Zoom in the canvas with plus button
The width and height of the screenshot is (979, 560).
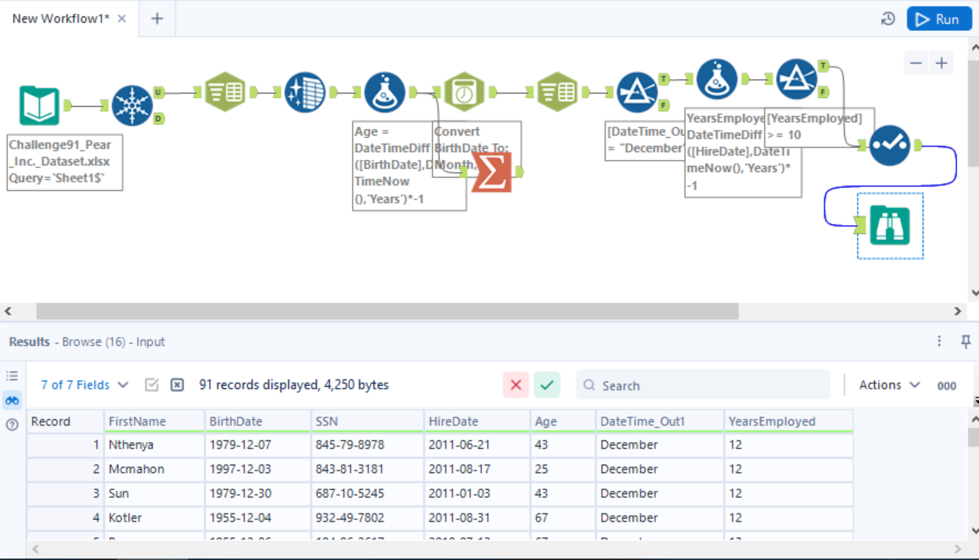click(941, 63)
